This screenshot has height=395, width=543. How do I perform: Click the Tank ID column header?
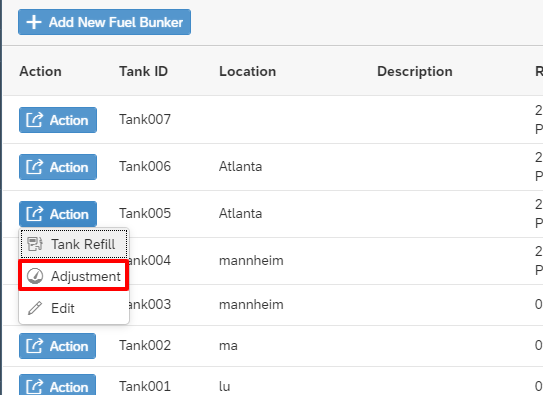[144, 71]
